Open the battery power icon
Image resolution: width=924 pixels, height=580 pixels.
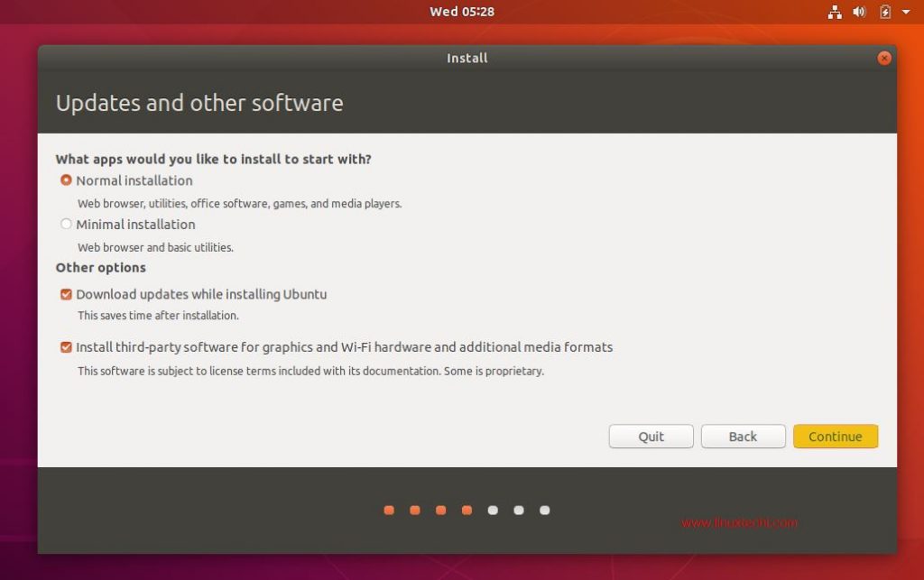coord(884,12)
